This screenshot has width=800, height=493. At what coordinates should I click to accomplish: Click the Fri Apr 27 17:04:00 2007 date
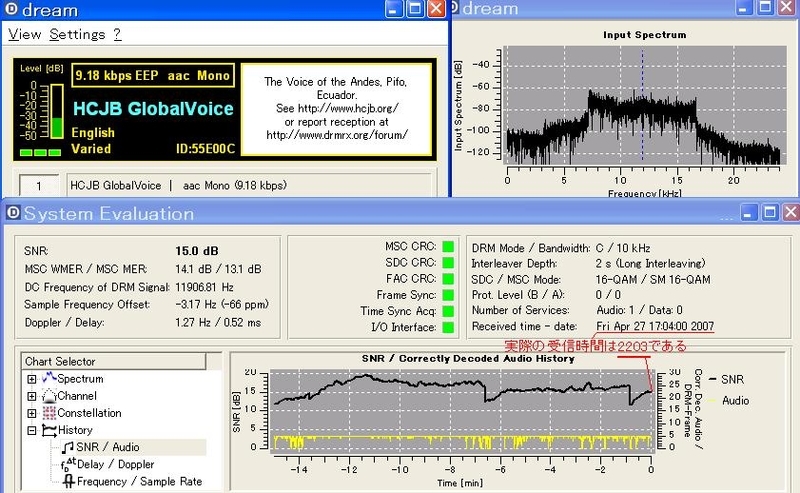click(x=655, y=326)
